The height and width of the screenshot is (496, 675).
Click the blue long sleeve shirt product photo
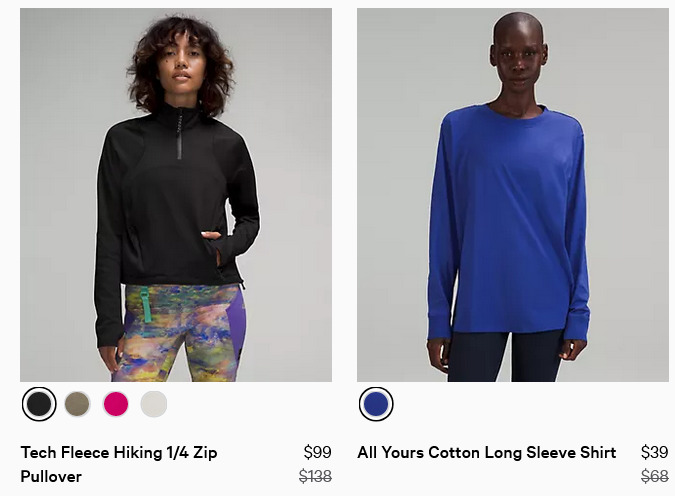tap(513, 195)
